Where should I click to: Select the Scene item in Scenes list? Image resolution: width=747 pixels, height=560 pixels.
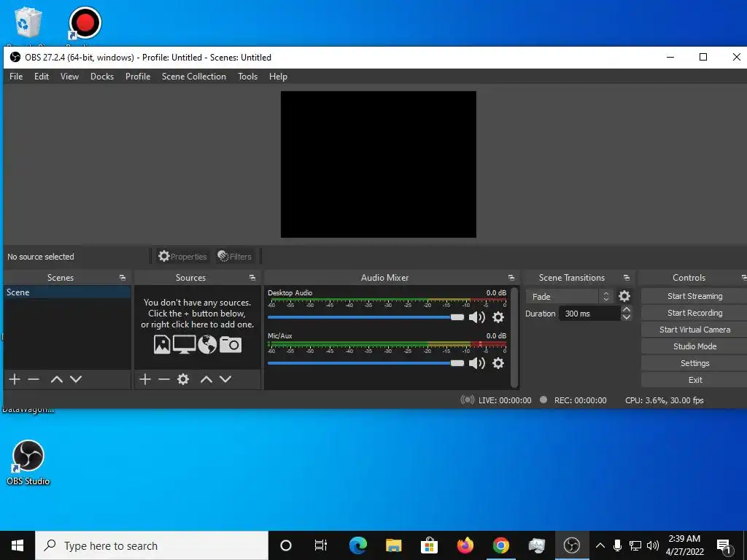pos(67,292)
